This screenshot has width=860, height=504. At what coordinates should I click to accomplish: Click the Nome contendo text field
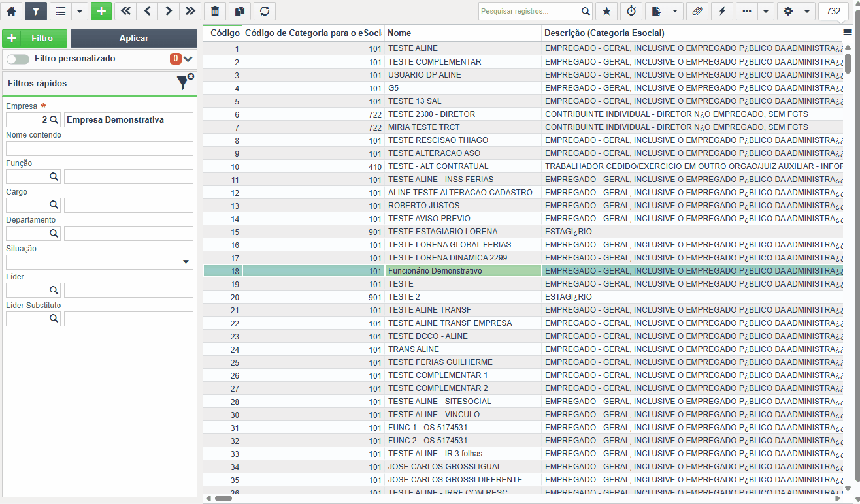(99, 148)
